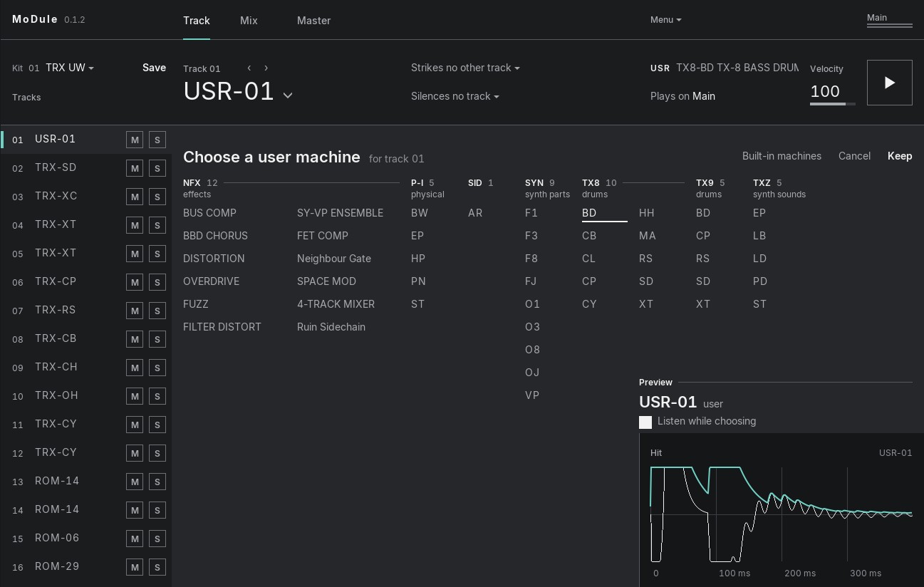Show Built-in machines

pyautogui.click(x=782, y=156)
